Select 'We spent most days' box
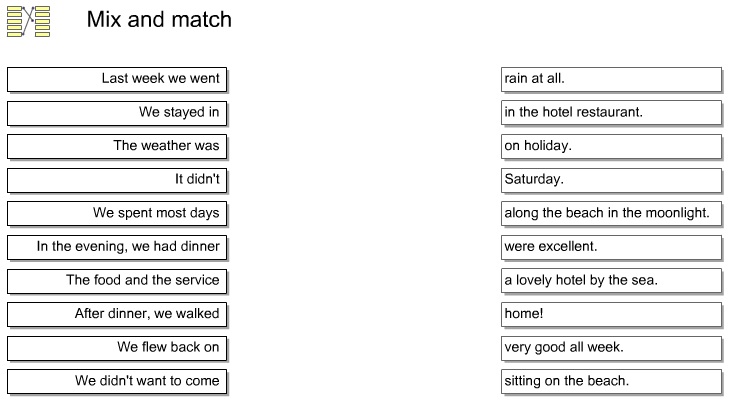This screenshot has height=405, width=729. (116, 213)
